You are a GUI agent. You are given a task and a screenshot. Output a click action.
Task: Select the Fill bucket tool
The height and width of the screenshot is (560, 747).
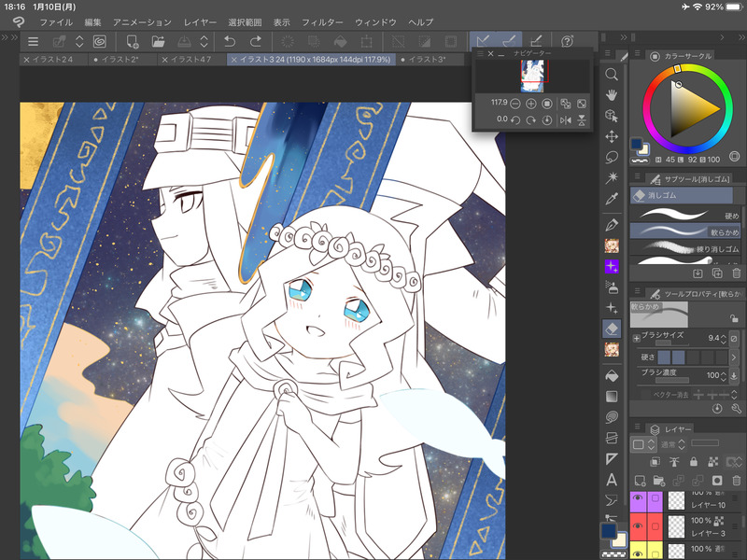coord(612,376)
